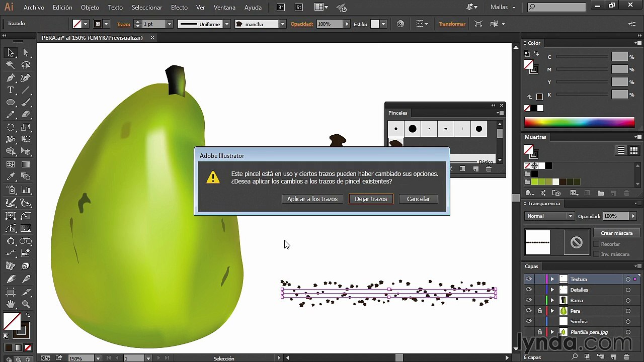Select the Eyedropper tool
The image size is (644, 362).
[x=11, y=177]
